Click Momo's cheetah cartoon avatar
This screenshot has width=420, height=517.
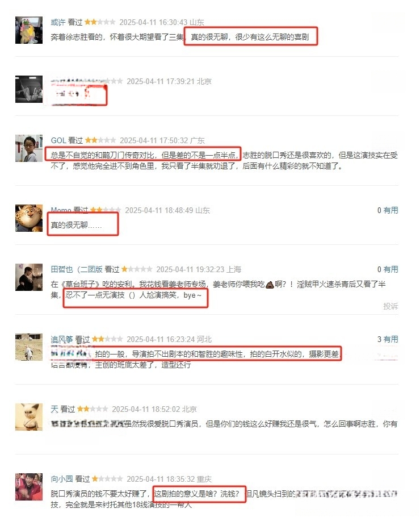29,218
